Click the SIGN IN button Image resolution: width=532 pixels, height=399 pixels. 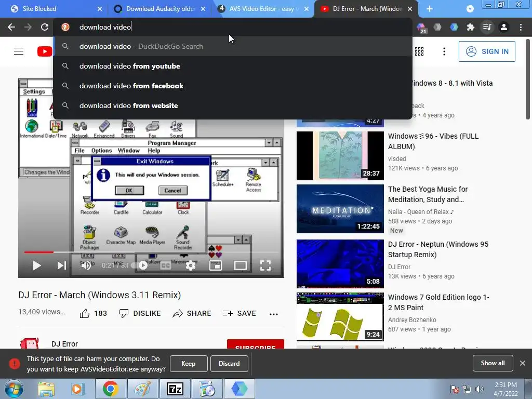(x=487, y=51)
